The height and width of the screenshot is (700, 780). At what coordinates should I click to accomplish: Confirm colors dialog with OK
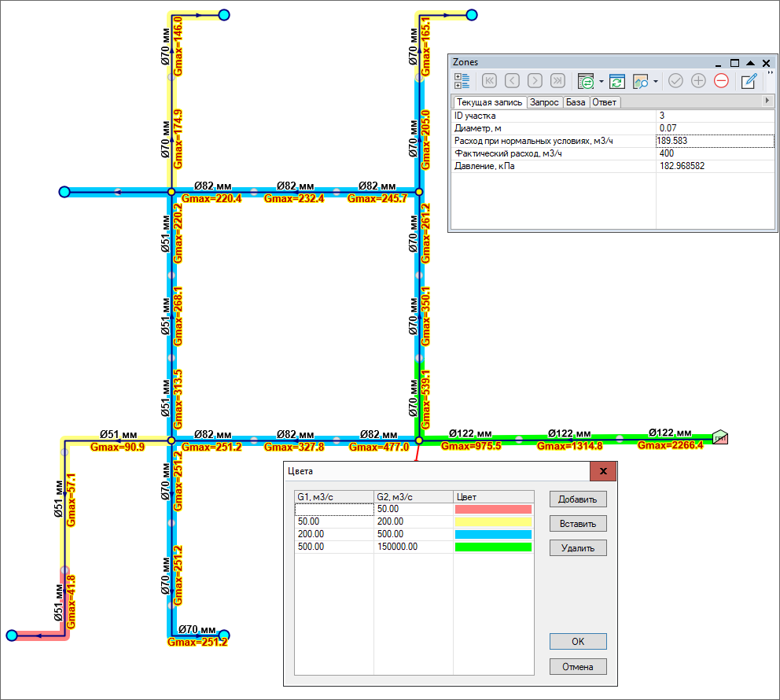(578, 641)
